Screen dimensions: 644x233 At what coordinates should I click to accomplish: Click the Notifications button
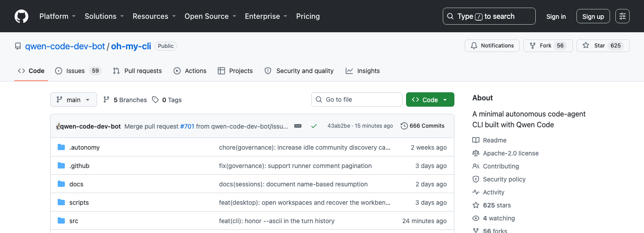point(492,46)
